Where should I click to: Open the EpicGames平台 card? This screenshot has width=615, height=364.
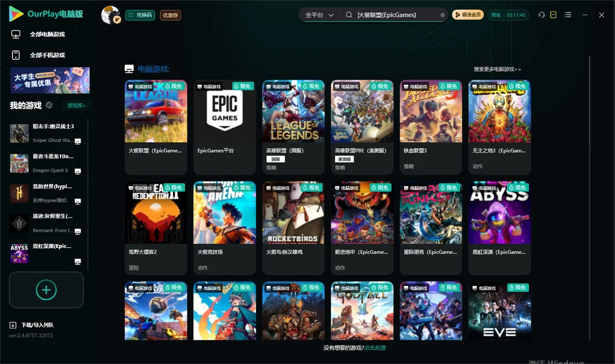tap(224, 127)
